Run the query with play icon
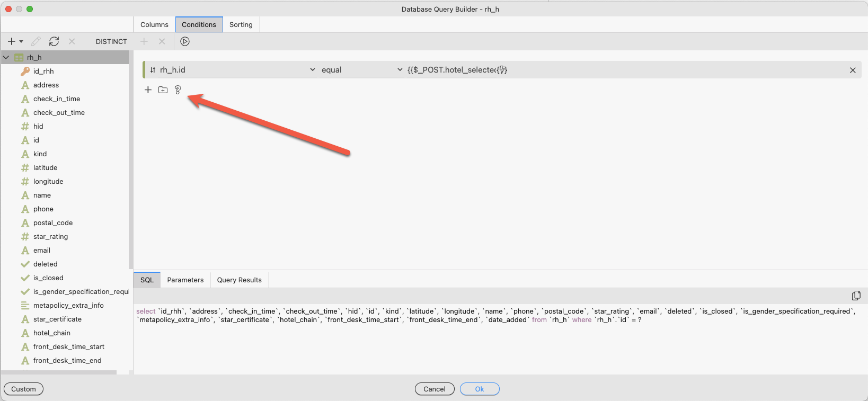Image resolution: width=868 pixels, height=401 pixels. click(x=185, y=41)
